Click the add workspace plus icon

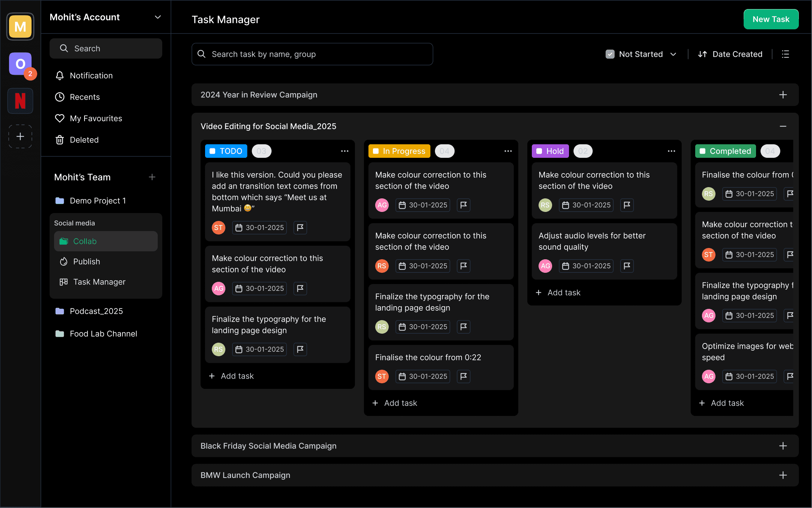pyautogui.click(x=20, y=136)
